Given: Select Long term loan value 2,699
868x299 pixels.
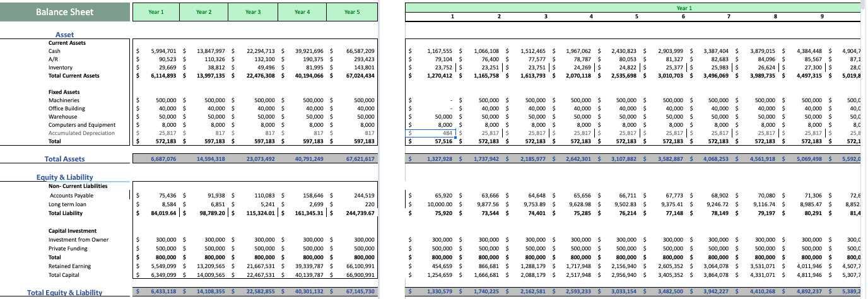Looking at the screenshot, I should click(317, 204).
